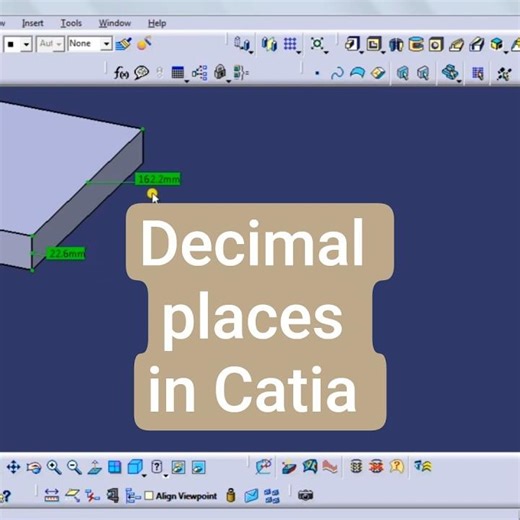Screen dimensions: 520x520
Task: Click the Hide/Show icon
Action: [x=178, y=467]
